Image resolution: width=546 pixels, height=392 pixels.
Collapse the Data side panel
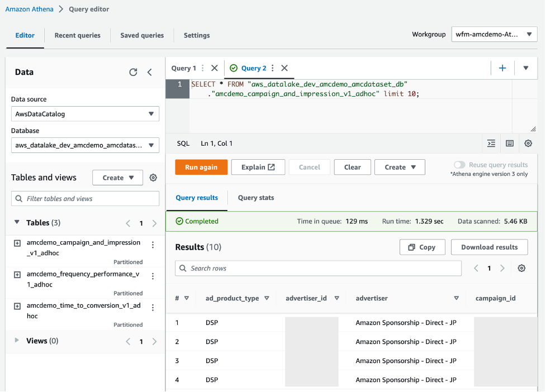pyautogui.click(x=150, y=72)
